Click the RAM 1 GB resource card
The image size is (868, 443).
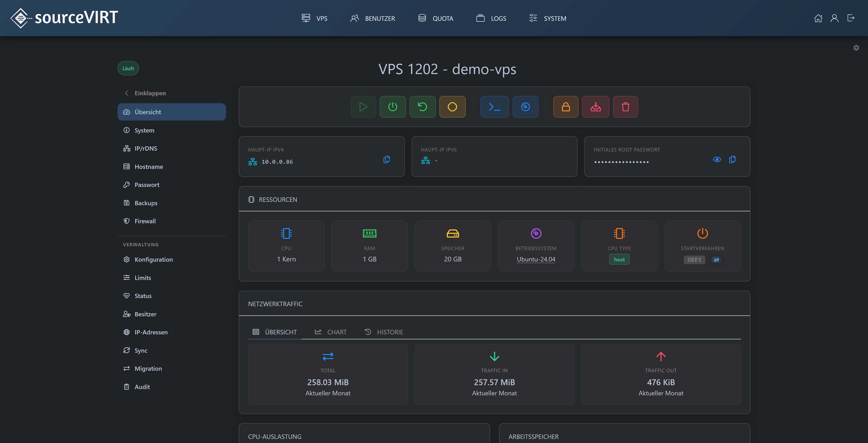369,246
